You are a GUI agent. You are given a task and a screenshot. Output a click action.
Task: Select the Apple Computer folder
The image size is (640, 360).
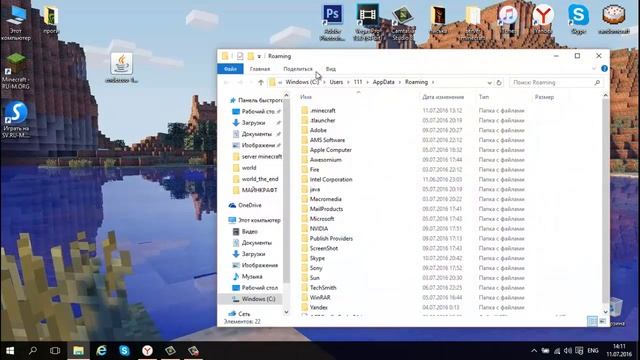[x=331, y=150]
